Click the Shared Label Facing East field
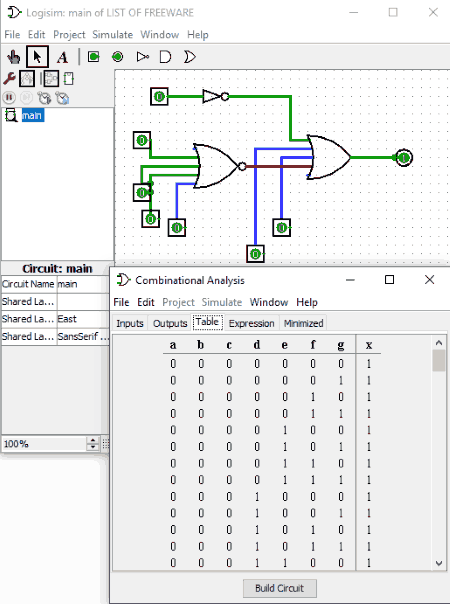The height and width of the screenshot is (604, 450). tap(83, 319)
